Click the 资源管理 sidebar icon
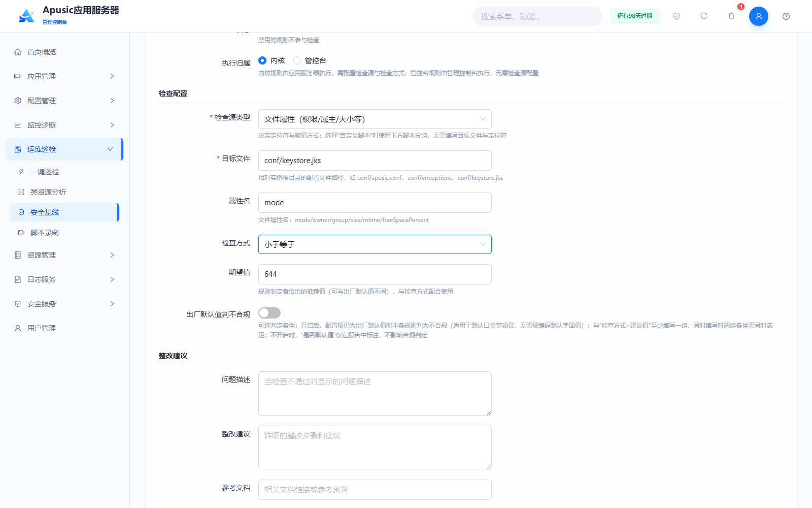Viewport: 812px width, 508px height. pos(18,255)
